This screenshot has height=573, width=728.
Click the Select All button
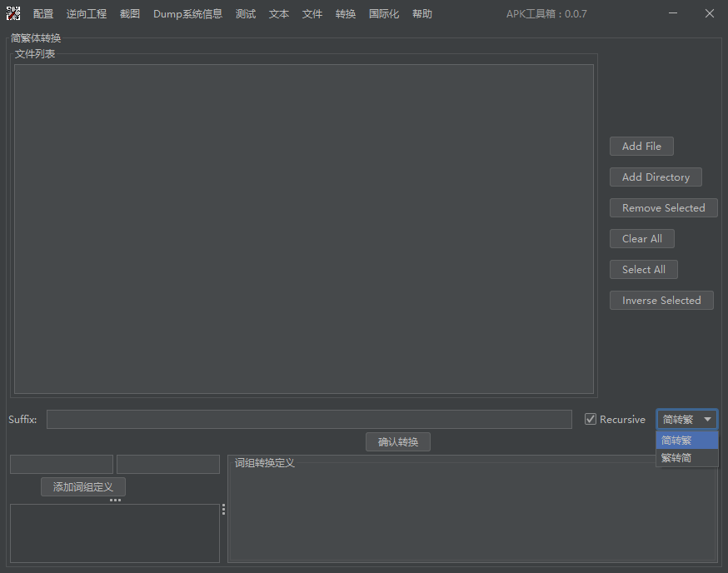pyautogui.click(x=643, y=270)
